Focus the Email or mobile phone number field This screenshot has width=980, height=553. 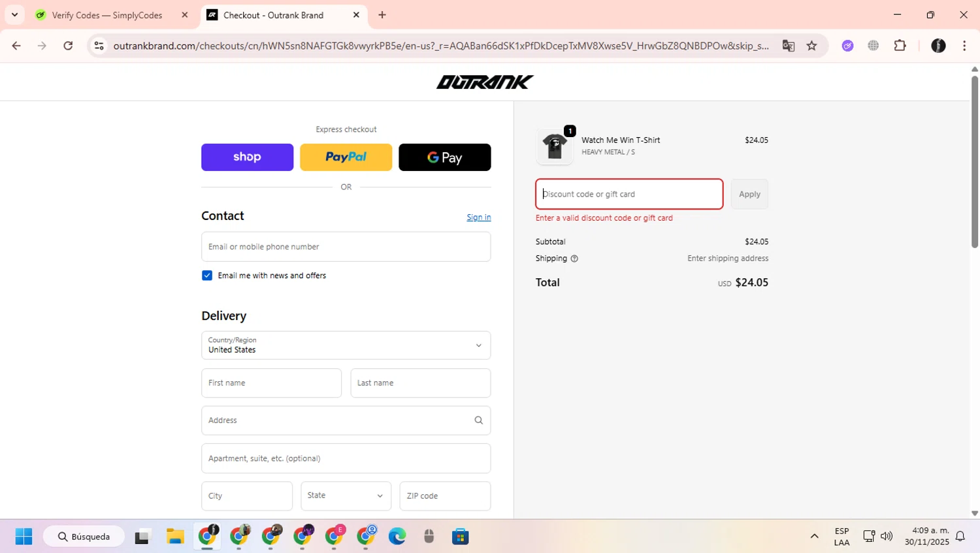346,247
